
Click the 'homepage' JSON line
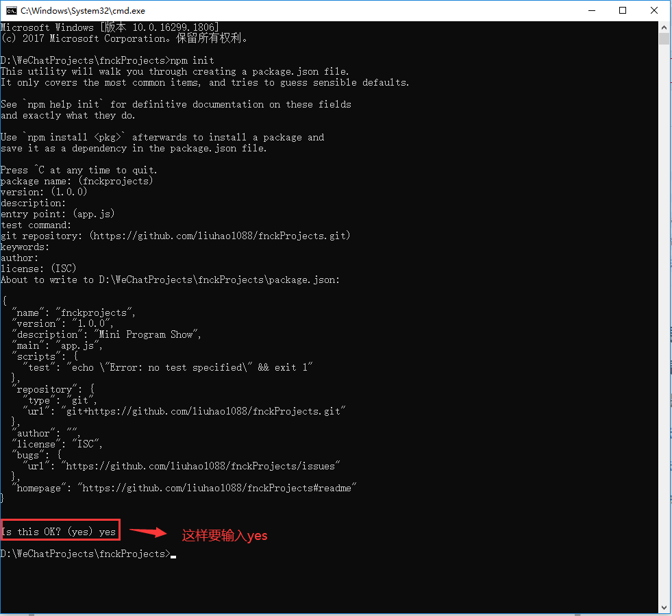(x=184, y=489)
